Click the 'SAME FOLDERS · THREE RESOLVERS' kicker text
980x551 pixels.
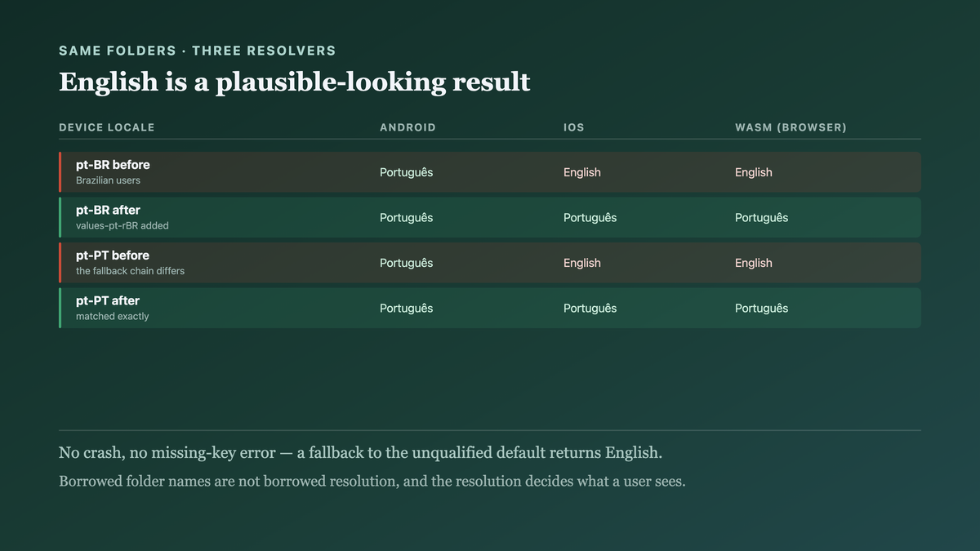197,51
